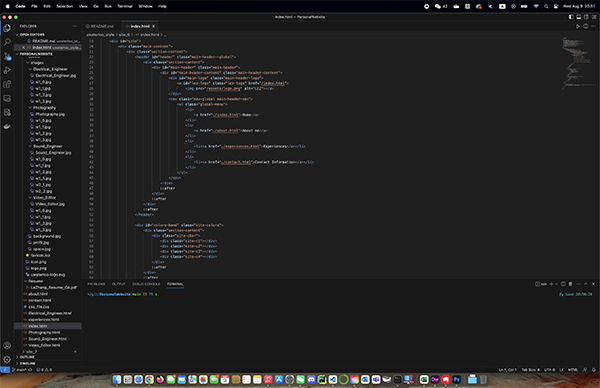The width and height of the screenshot is (600, 388).
Task: Click the HTML language mode in status bar
Action: coord(573,370)
